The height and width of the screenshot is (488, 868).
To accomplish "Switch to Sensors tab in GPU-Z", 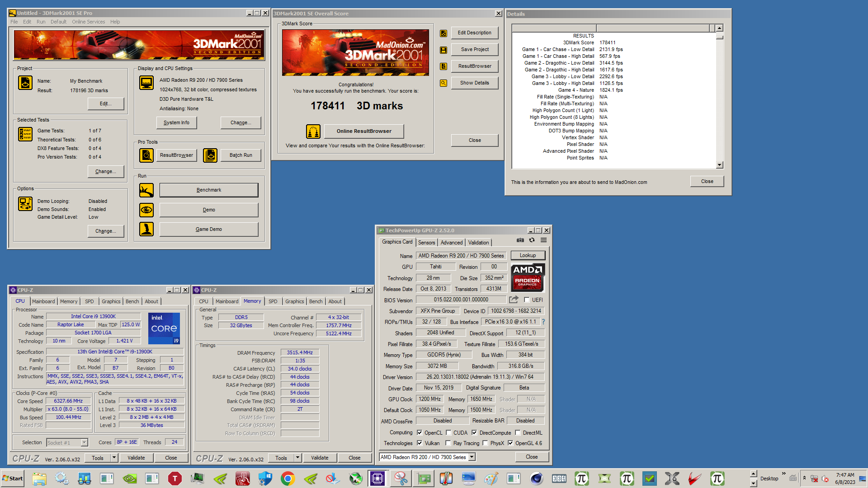I will click(x=426, y=243).
